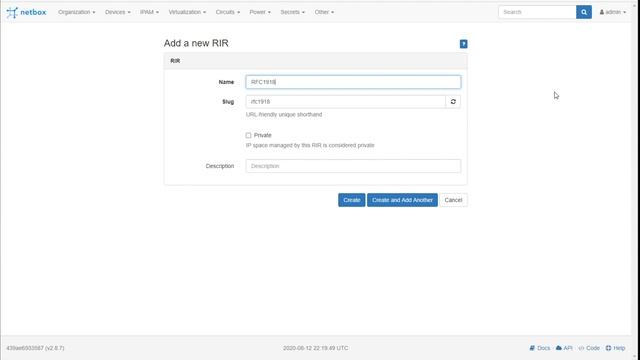Open the blue help icon beside title
Viewport: 640px width, 360px height.
click(463, 44)
